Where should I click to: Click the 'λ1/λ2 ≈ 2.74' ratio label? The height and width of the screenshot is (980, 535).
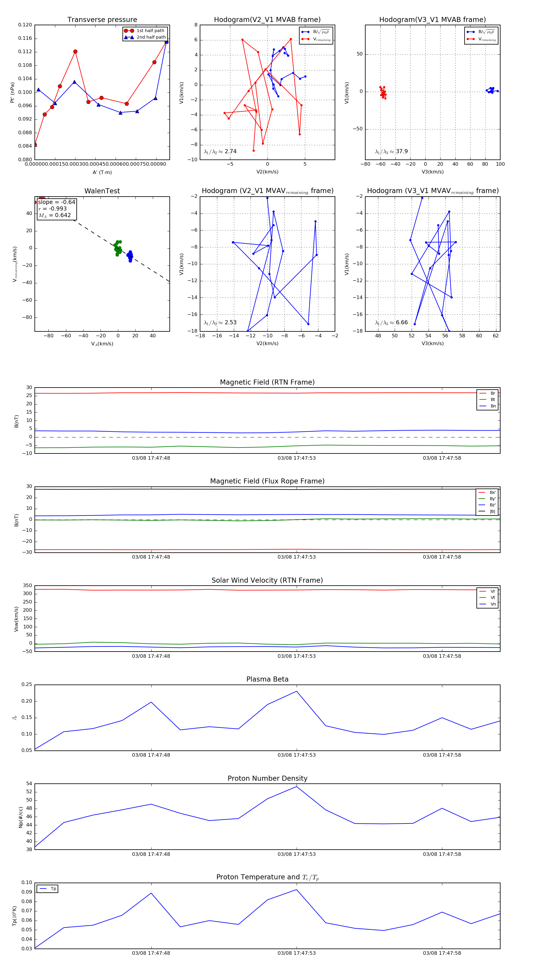220,151
